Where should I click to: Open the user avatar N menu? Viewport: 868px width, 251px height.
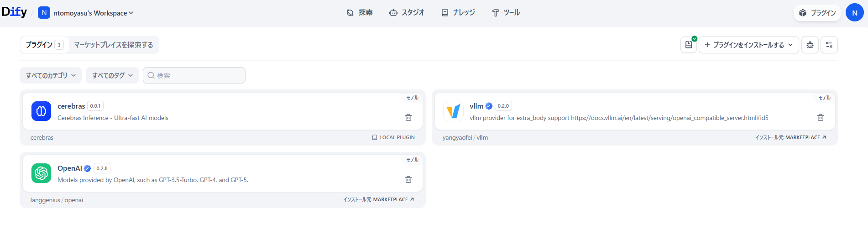pos(854,13)
